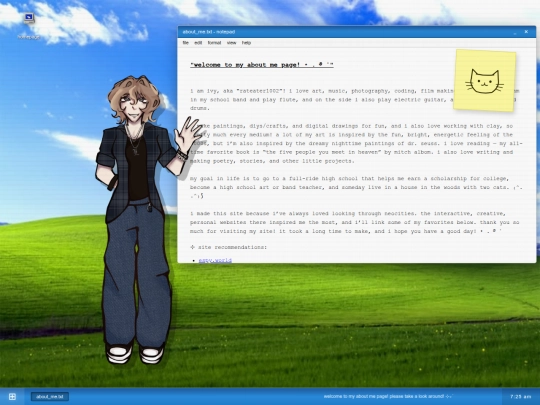Click the 7:25 am taskbar clock
540x405 pixels.
pos(521,397)
